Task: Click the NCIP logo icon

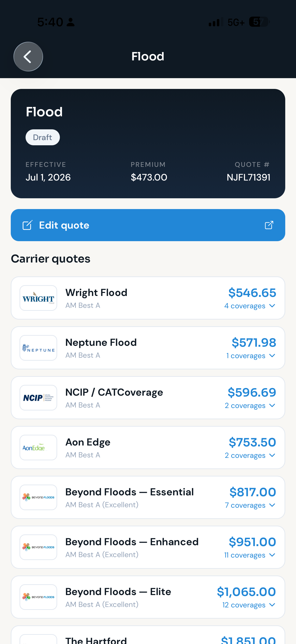Action: [38, 397]
